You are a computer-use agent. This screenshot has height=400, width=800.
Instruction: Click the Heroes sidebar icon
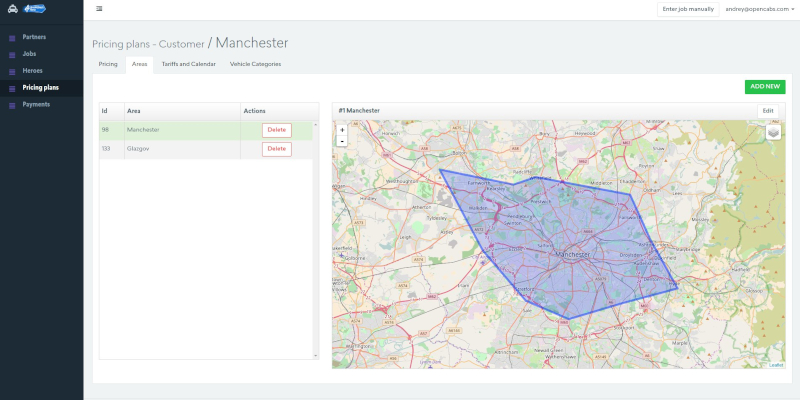tap(12, 71)
